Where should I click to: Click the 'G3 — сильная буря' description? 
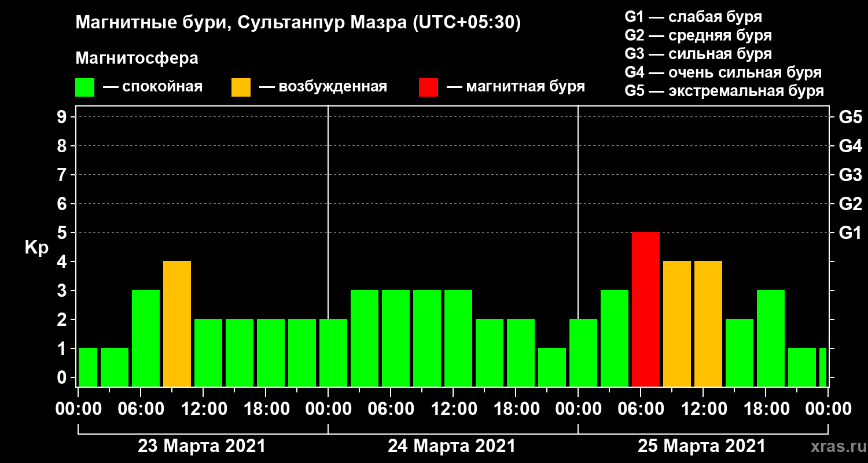pyautogui.click(x=698, y=54)
